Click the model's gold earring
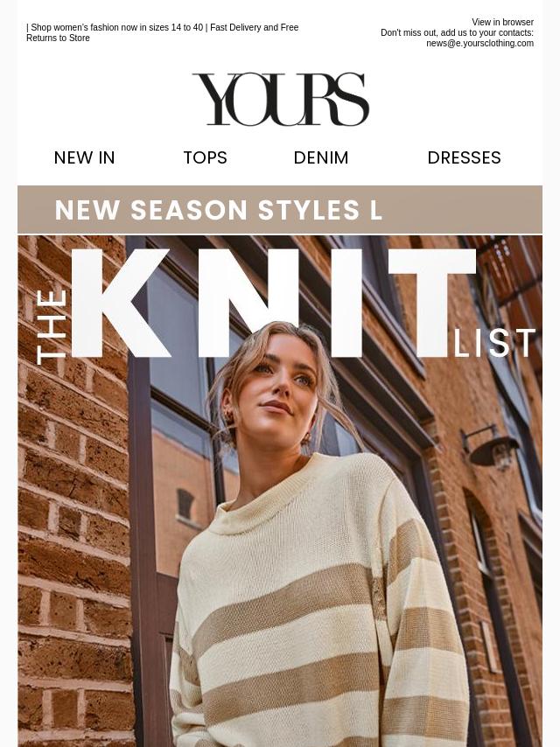Screen dimensions: 560x747 pos(306,436)
